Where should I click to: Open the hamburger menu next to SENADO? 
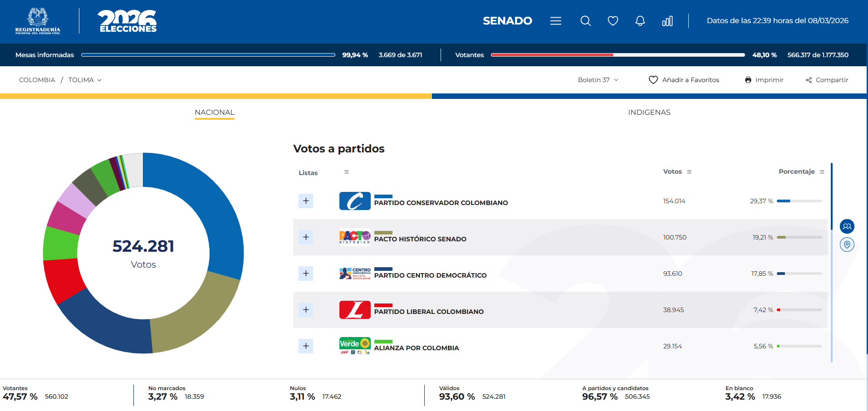click(556, 21)
